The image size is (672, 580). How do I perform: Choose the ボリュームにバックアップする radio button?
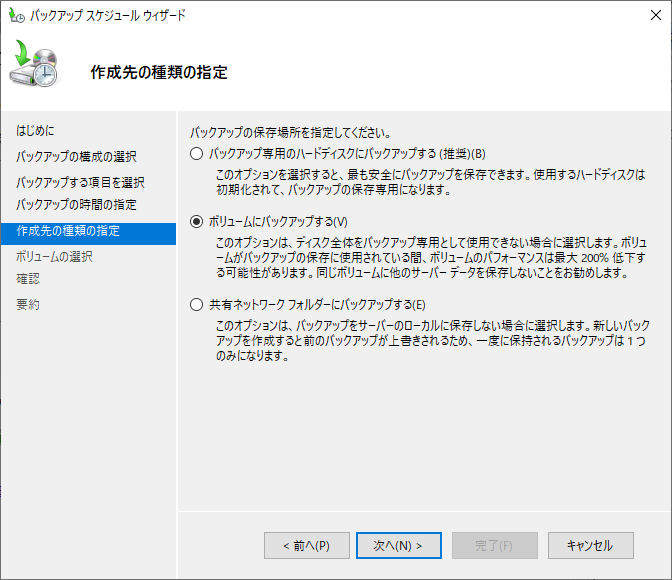[x=196, y=221]
